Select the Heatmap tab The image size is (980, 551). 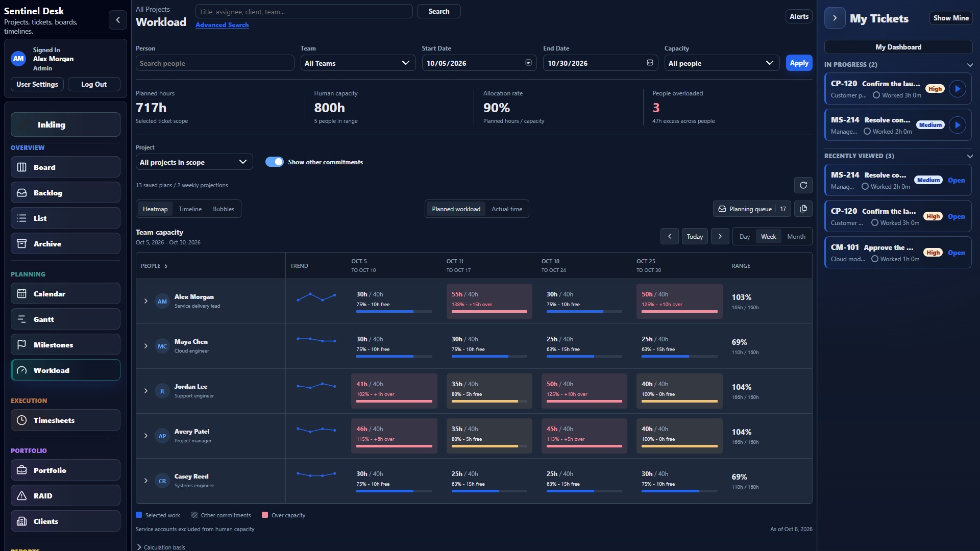[x=155, y=209]
